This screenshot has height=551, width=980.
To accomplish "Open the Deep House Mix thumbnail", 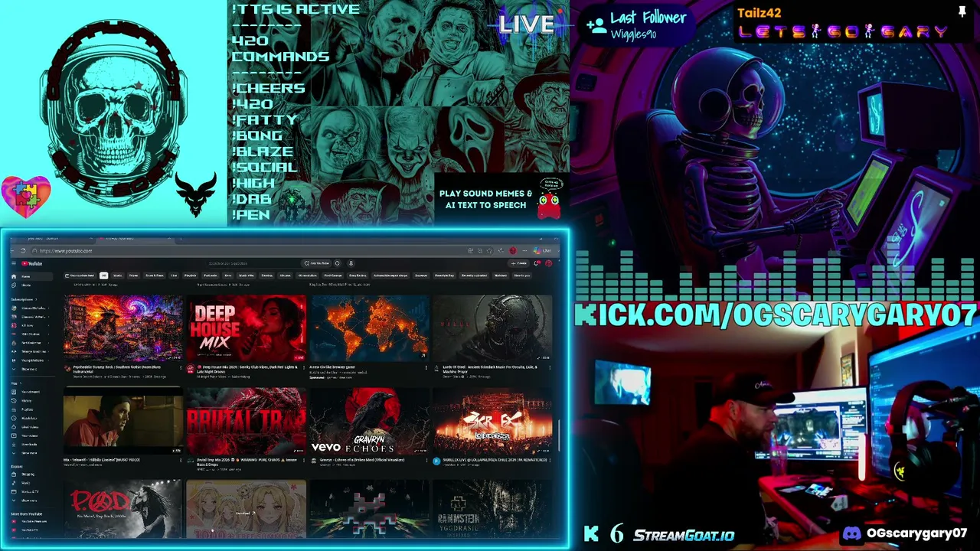I will coord(247,328).
